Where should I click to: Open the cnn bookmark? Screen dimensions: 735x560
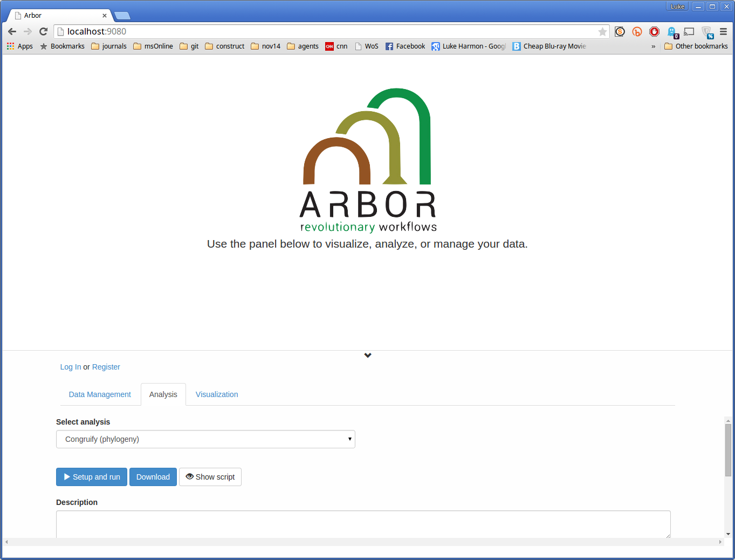[336, 46]
